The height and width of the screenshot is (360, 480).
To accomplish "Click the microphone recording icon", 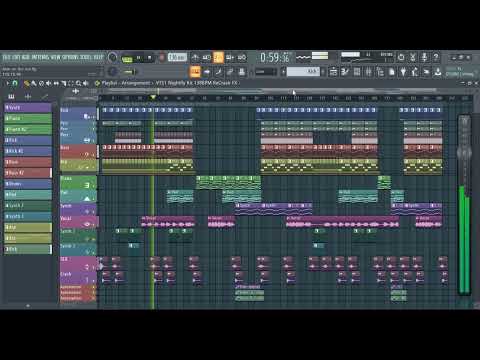I will tap(424, 57).
